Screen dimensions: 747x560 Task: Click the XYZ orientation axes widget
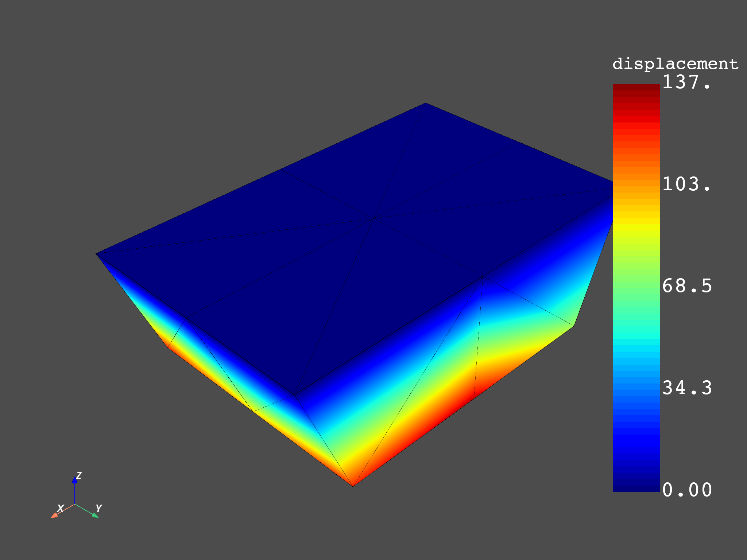(76, 495)
